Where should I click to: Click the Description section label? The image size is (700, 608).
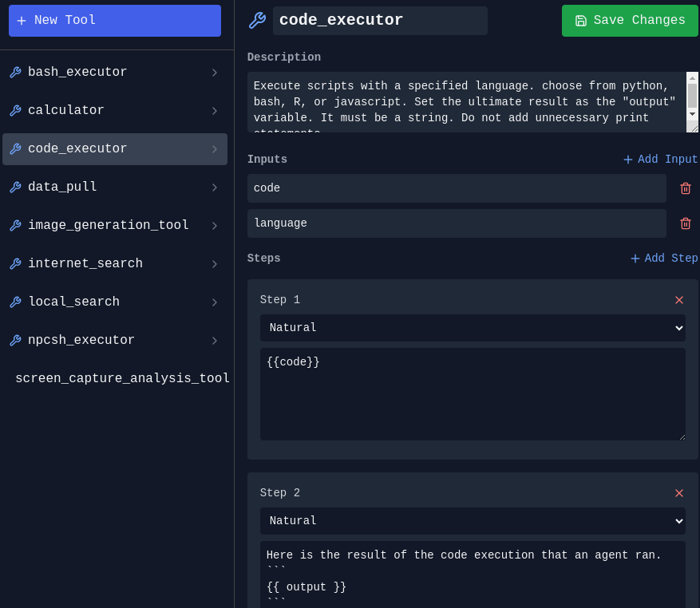click(284, 57)
